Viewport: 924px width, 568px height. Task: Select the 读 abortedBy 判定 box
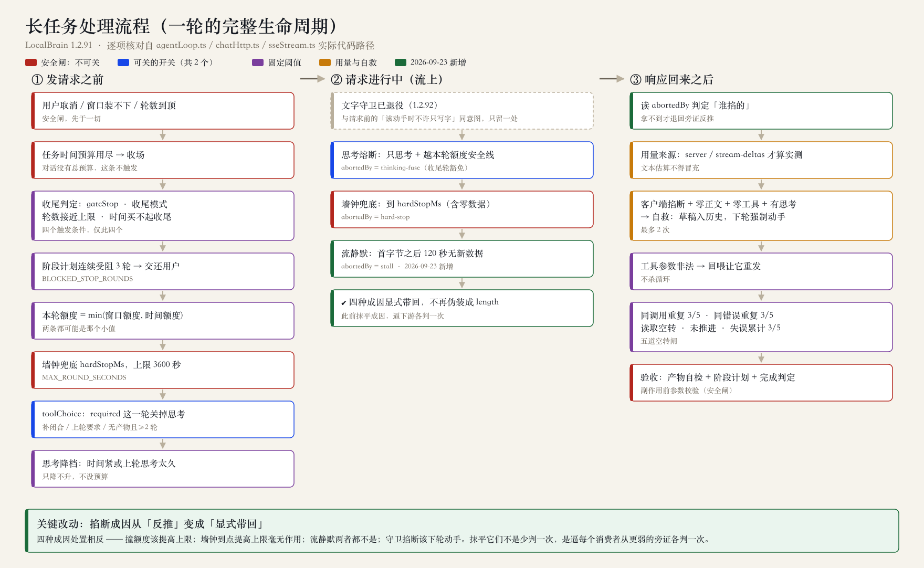point(761,111)
